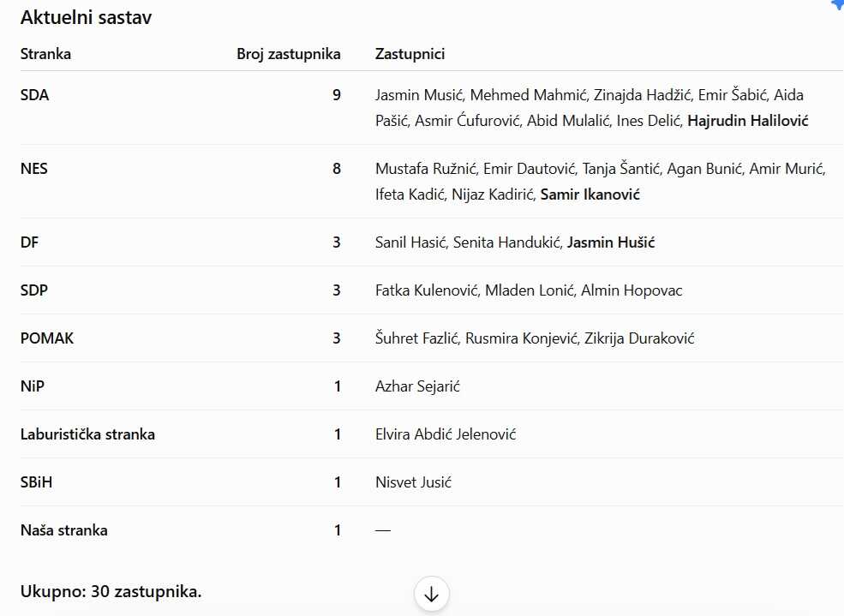This screenshot has height=616, width=844.
Task: Click the bold name Jasmin Hušić
Action: pyautogui.click(x=611, y=242)
